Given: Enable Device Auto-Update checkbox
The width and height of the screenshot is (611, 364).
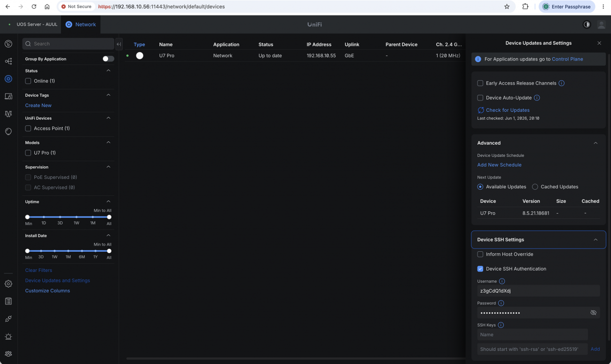Looking at the screenshot, I should point(480,98).
